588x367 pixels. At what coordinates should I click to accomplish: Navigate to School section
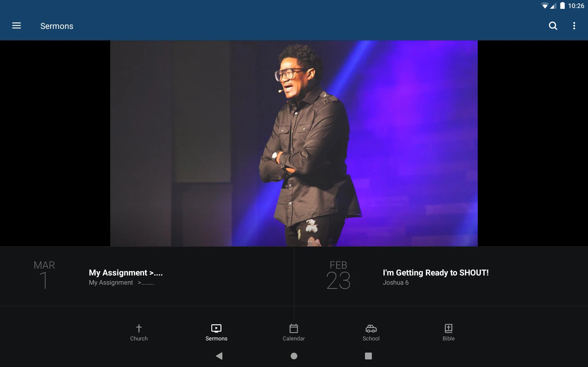(371, 331)
